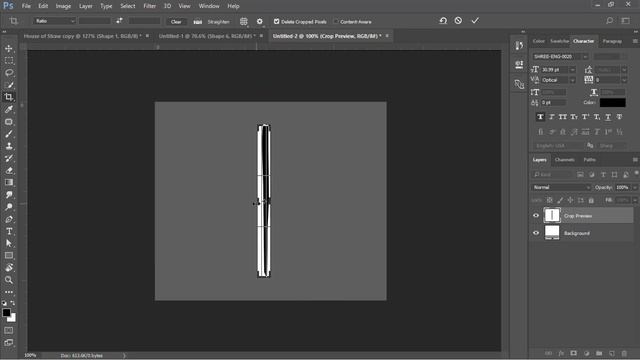Viewport: 640px width, 360px height.
Task: Toggle All Caps text style
Action: [563, 117]
